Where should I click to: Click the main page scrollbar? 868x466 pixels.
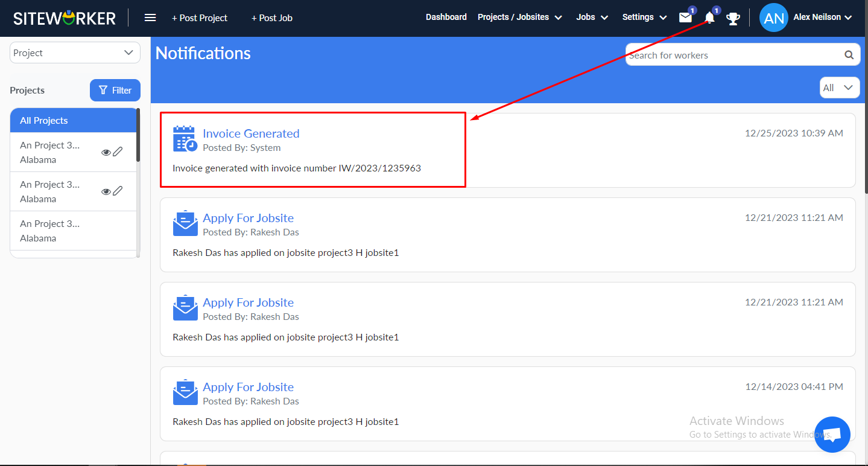pyautogui.click(x=866, y=115)
